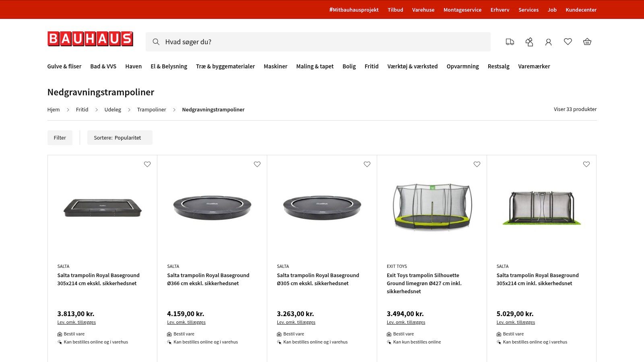Open the wishlist heart icon in header

pyautogui.click(x=568, y=41)
